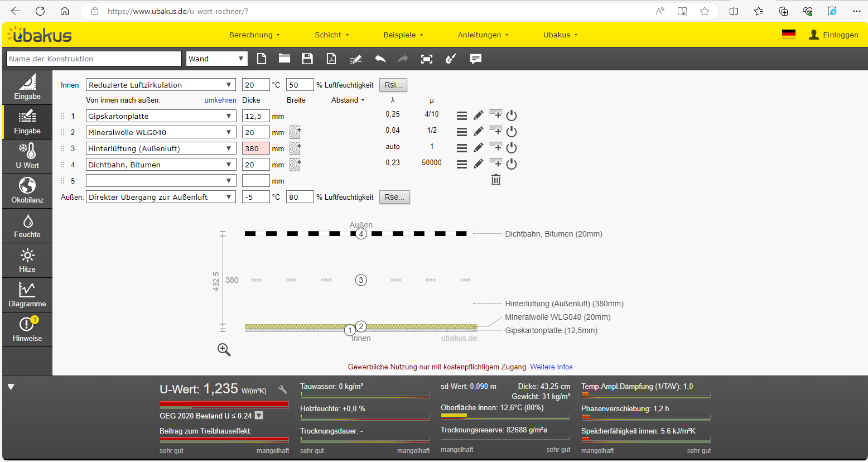Click the PDF export icon

(331, 59)
